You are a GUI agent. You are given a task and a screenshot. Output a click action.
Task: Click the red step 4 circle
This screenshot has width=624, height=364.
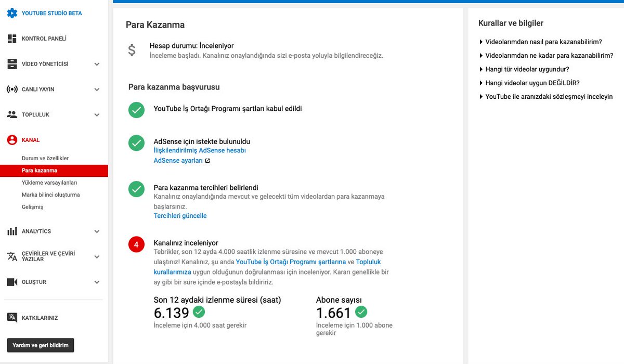(136, 244)
